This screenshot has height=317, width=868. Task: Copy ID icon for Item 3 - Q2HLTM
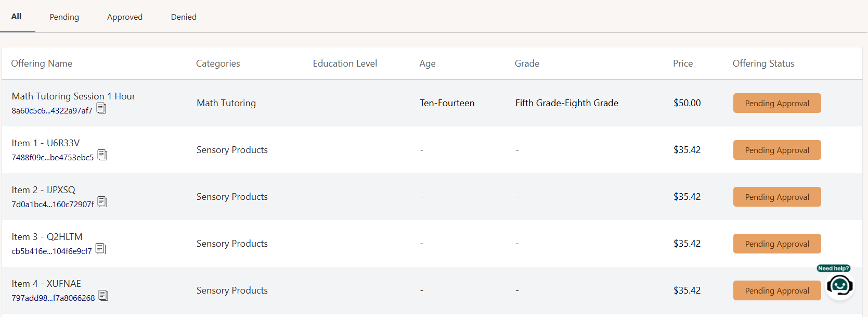pos(101,249)
